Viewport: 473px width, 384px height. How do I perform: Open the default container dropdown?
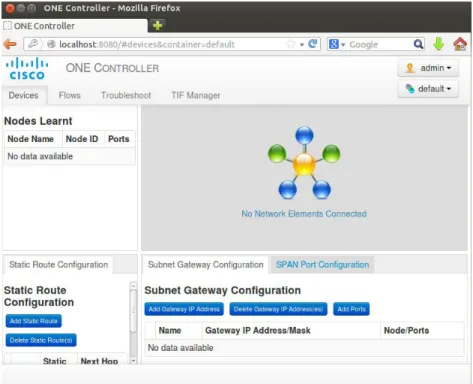[428, 89]
